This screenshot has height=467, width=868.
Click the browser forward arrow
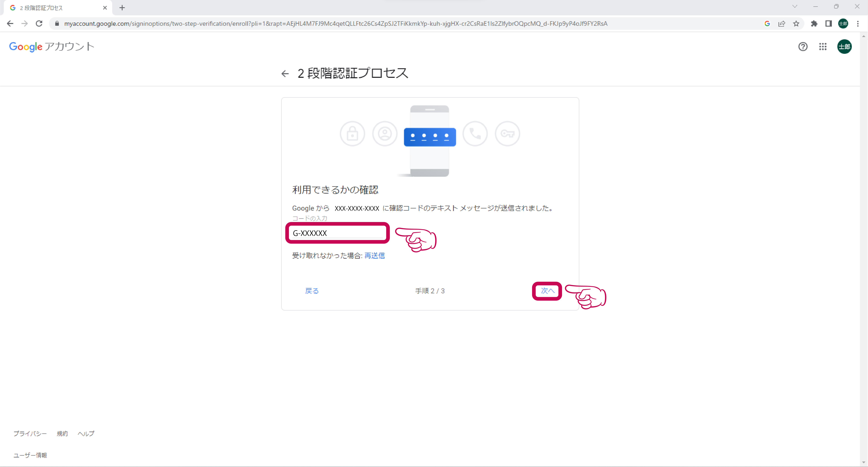[x=25, y=24]
